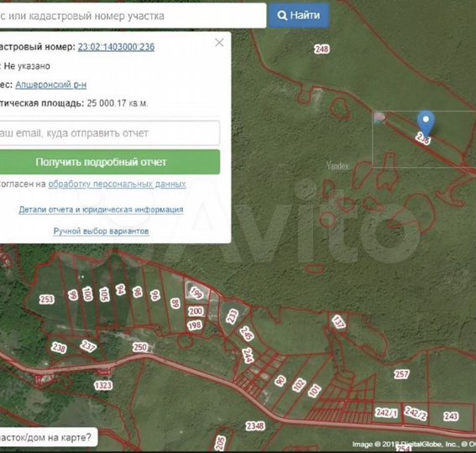This screenshot has width=476, height=453.
Task: Select parcel 2348 on the map
Action: tap(255, 426)
